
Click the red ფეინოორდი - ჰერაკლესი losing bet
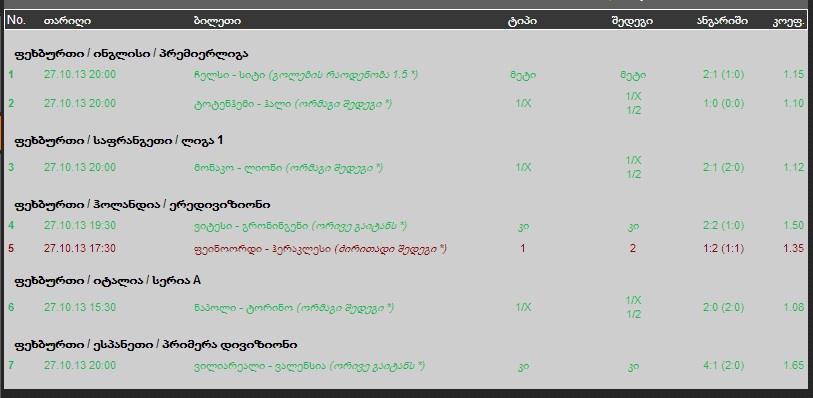(x=406, y=249)
